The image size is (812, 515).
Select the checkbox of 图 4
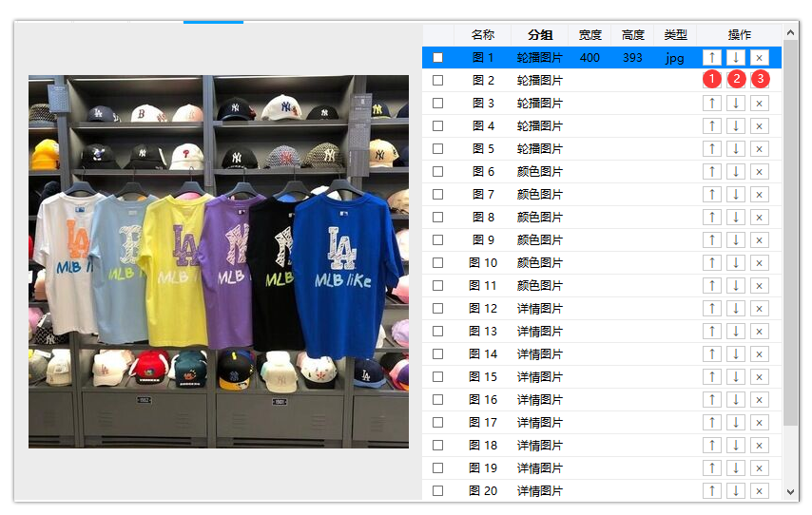point(437,125)
